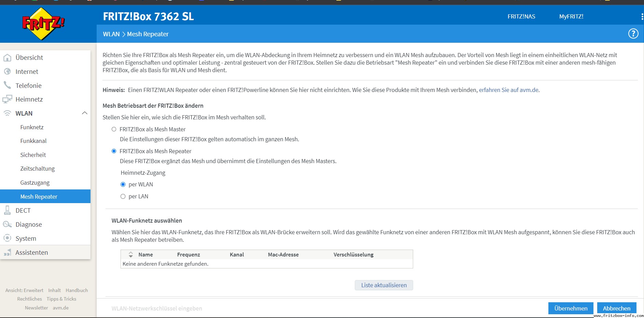Click the FRITZ! logo
Screen dimensions: 644x318
pos(43,24)
